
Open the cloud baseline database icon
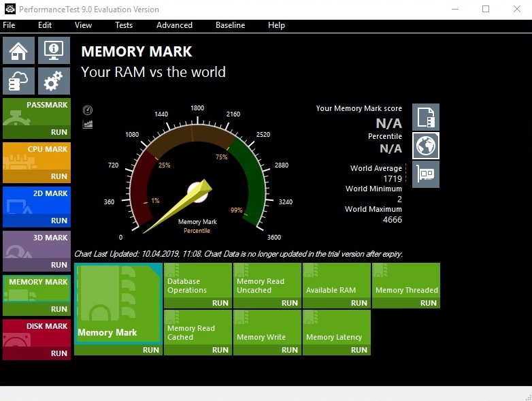[x=18, y=81]
